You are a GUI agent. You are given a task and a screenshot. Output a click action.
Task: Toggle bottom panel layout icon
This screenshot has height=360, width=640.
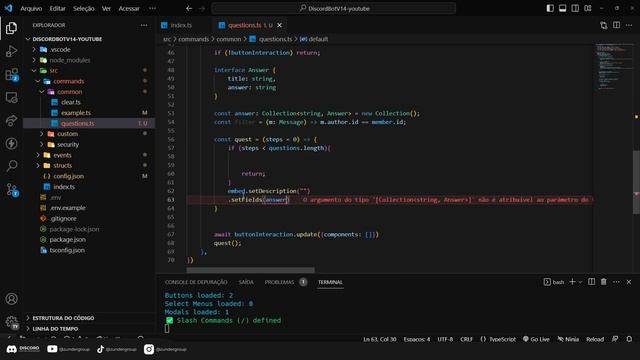tap(562, 8)
